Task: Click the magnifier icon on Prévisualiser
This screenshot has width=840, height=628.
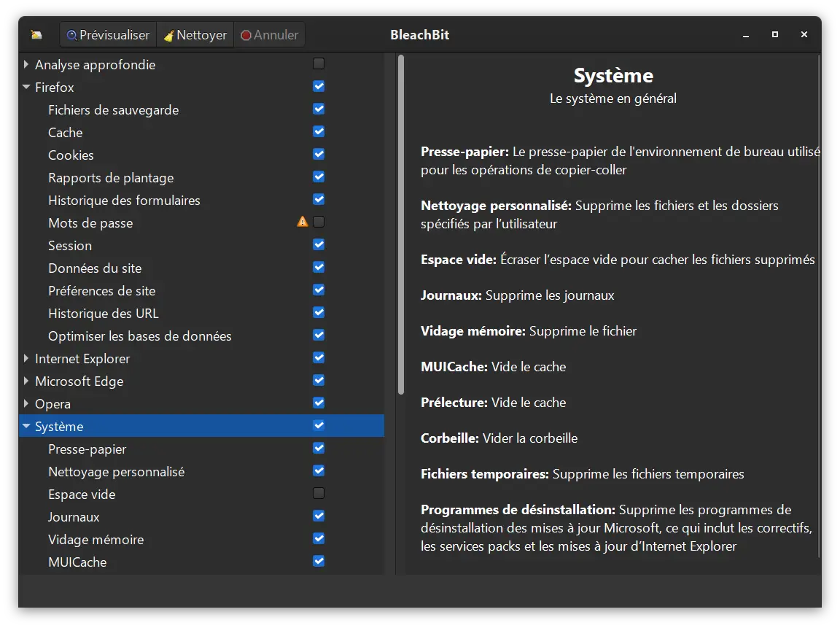Action: (71, 35)
